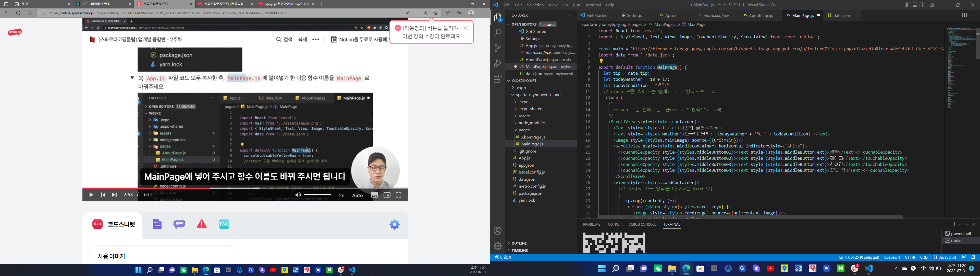Screen dimensions: 980x276
Task: Expand the TIMELINE section
Action: pyautogui.click(x=541, y=250)
